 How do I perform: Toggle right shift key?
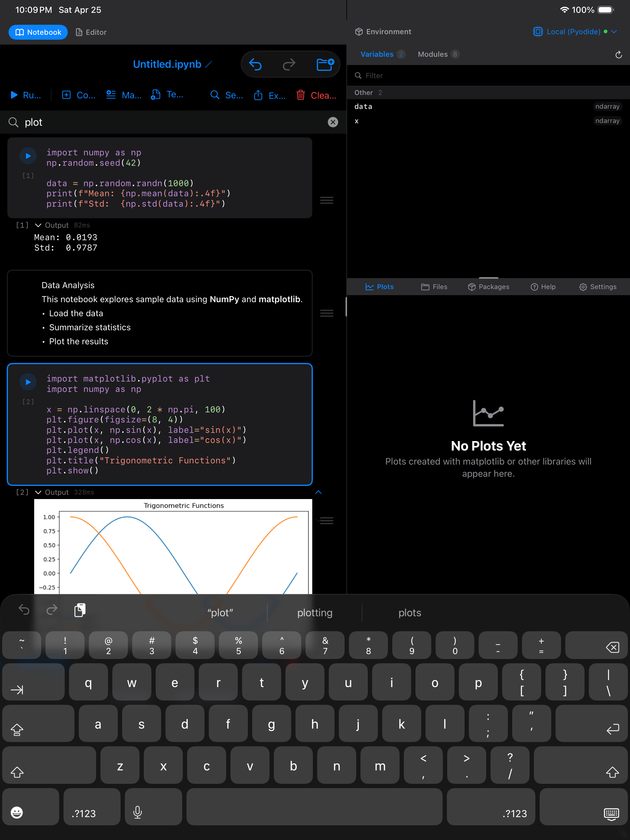tap(581, 765)
